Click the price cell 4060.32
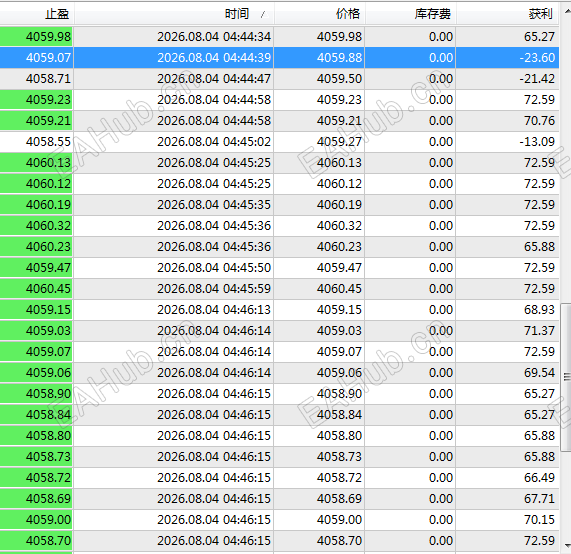 (x=319, y=226)
